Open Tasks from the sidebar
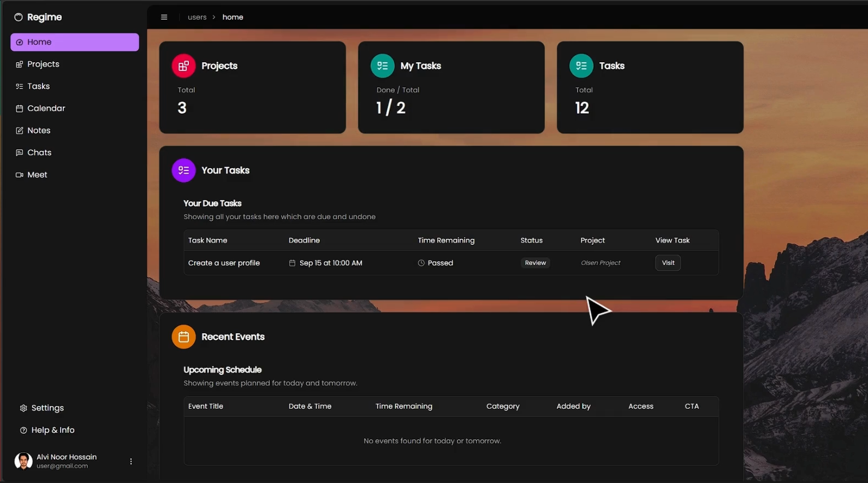This screenshot has width=868, height=483. tap(75, 86)
